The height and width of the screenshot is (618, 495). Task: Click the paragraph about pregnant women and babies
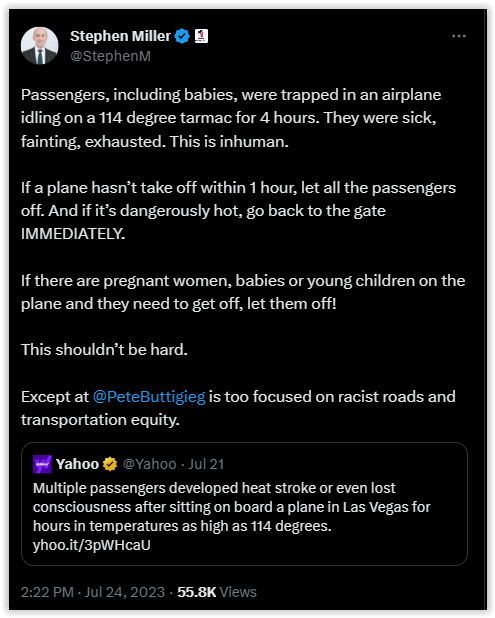(243, 292)
